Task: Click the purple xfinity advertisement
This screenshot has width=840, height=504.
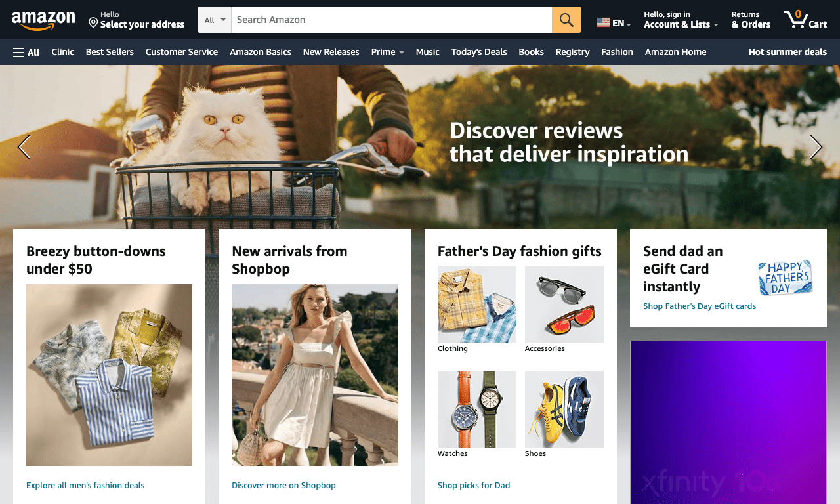Action: pyautogui.click(x=728, y=423)
